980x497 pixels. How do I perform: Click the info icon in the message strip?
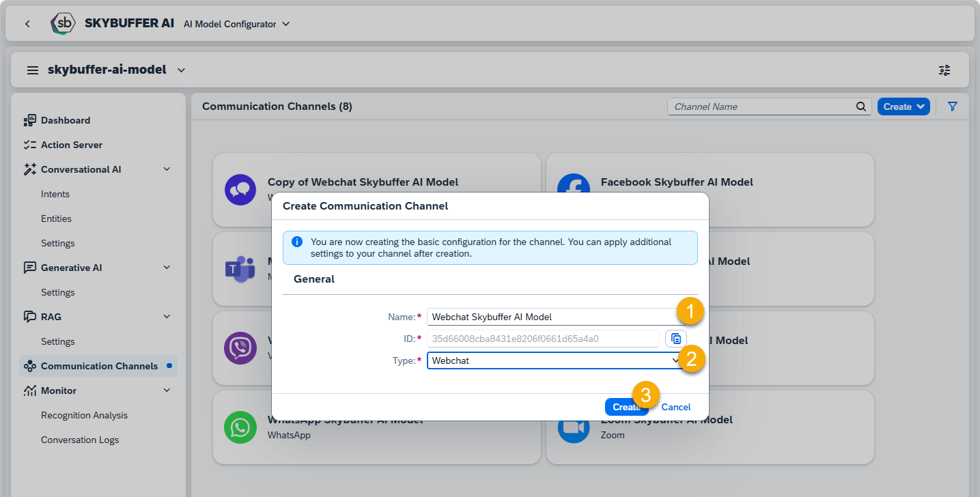tap(297, 242)
